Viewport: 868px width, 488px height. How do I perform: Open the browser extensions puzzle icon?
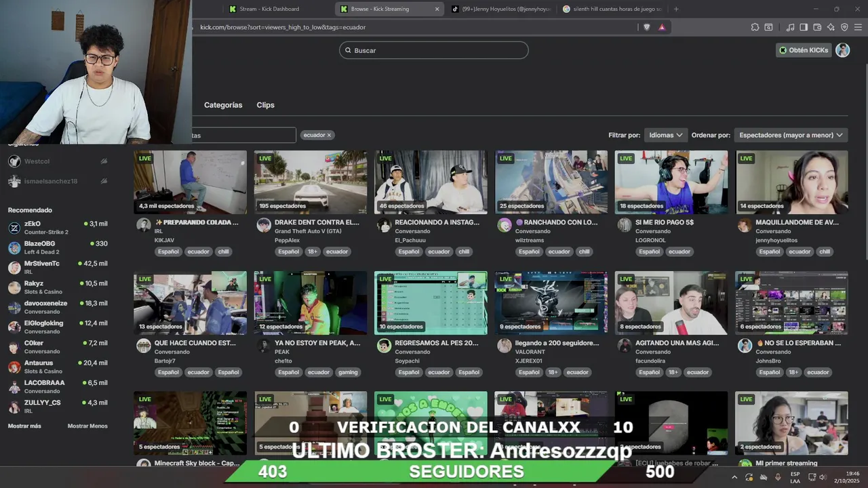pyautogui.click(x=755, y=27)
